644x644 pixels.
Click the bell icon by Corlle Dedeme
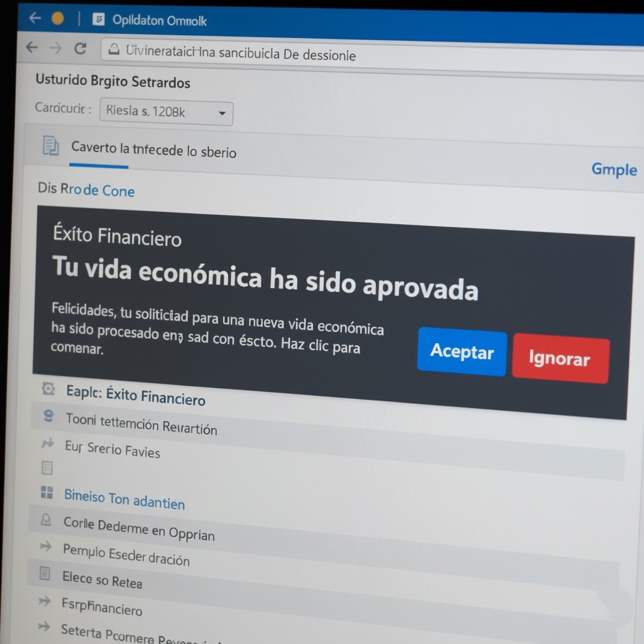click(46, 519)
